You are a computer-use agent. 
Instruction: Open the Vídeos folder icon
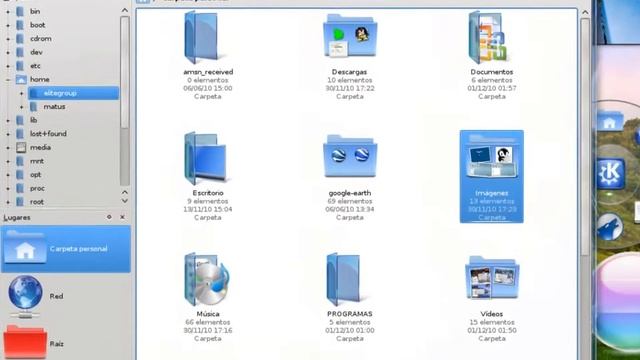coord(492,278)
